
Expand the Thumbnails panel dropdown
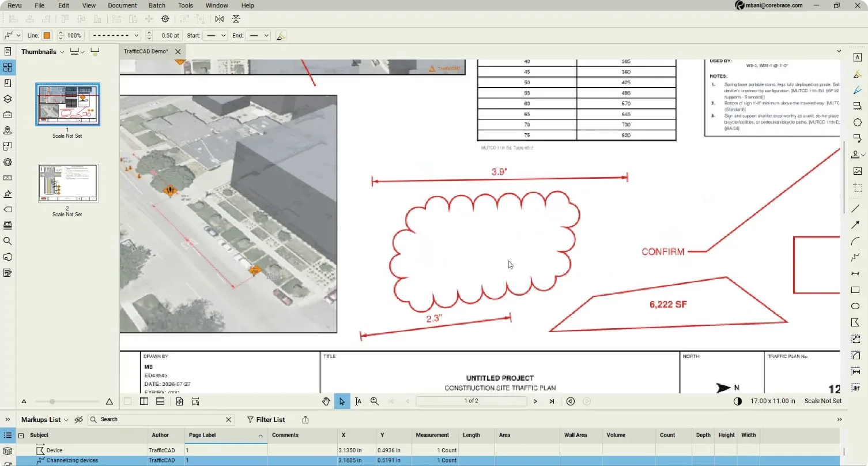(62, 52)
